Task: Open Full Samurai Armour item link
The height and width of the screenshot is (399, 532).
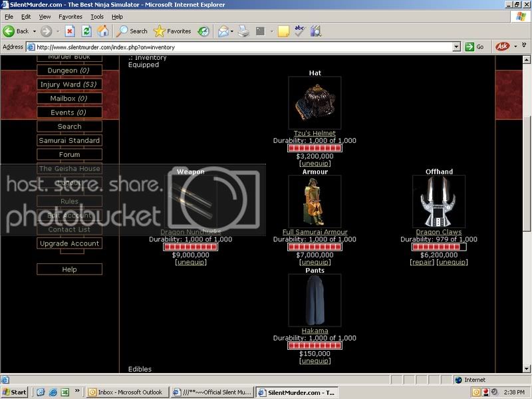Action: click(315, 232)
